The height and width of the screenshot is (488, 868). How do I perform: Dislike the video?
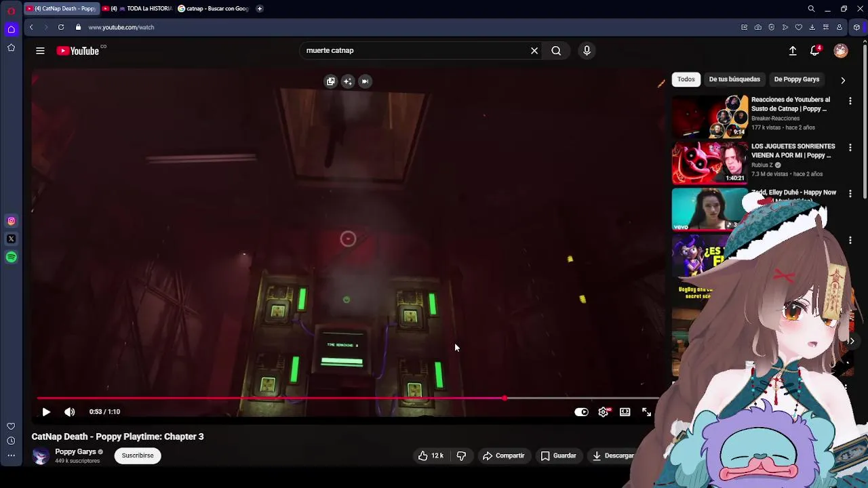(461, 456)
